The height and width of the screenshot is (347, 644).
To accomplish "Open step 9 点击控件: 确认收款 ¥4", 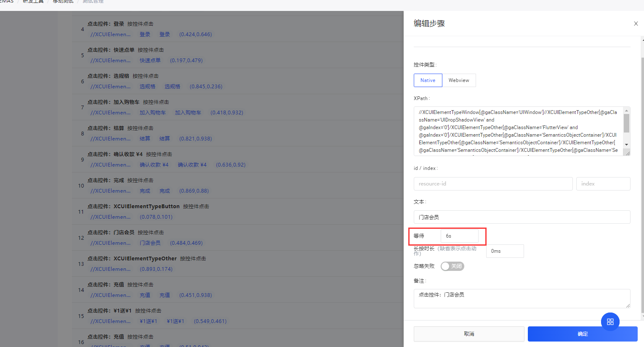I will 238,159.
